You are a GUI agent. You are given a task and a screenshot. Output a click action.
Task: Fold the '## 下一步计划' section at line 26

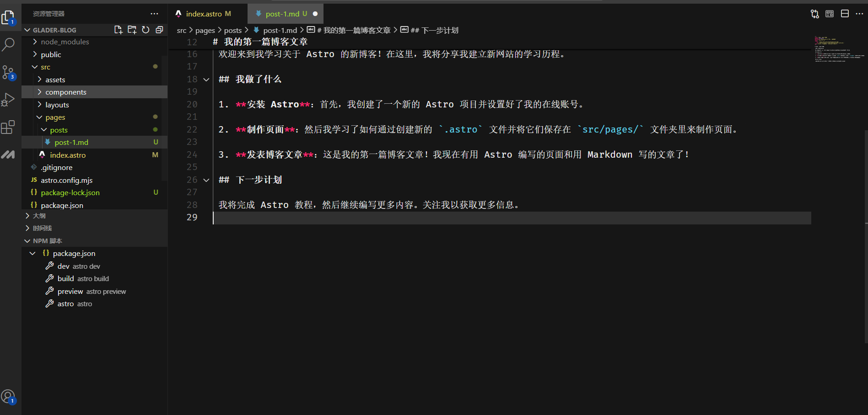[x=206, y=180]
